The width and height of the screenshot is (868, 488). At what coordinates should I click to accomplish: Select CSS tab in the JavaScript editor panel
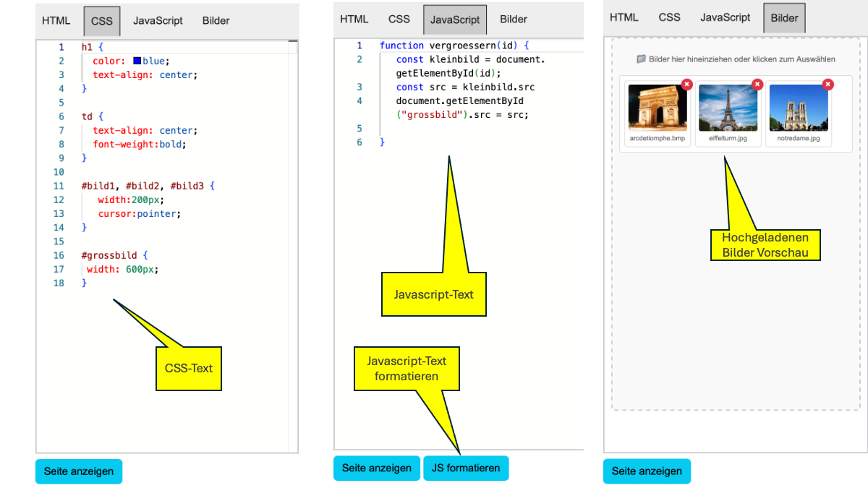[399, 20]
